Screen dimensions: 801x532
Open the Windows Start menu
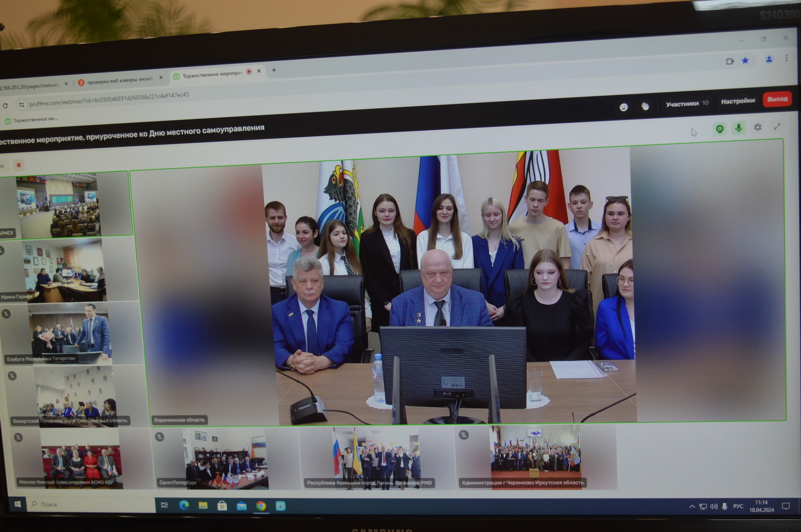[x=18, y=504]
